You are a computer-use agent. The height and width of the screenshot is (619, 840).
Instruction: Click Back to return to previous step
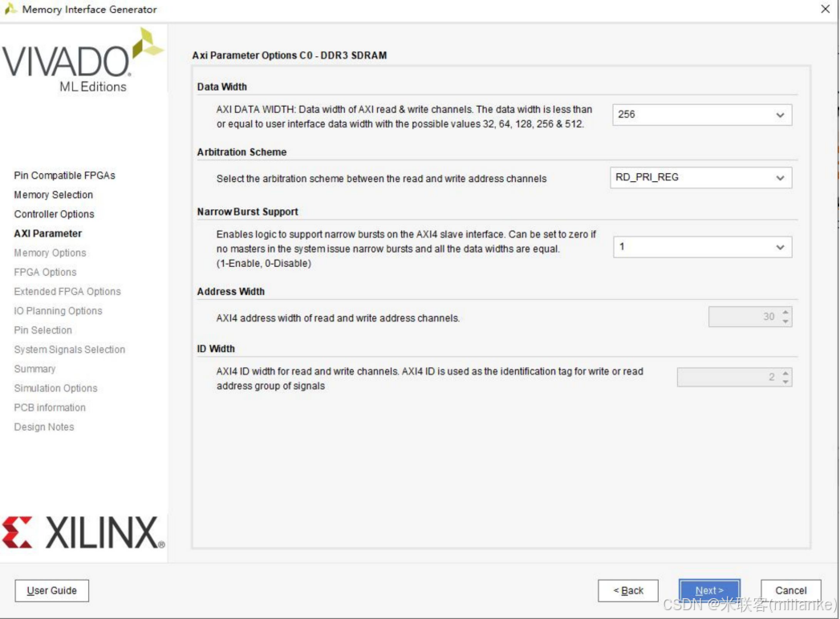tap(628, 590)
